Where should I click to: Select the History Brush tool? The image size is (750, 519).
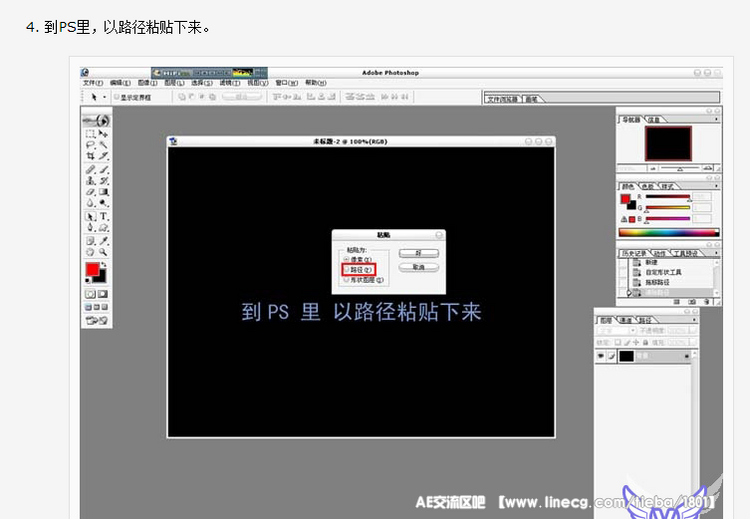coord(103,181)
